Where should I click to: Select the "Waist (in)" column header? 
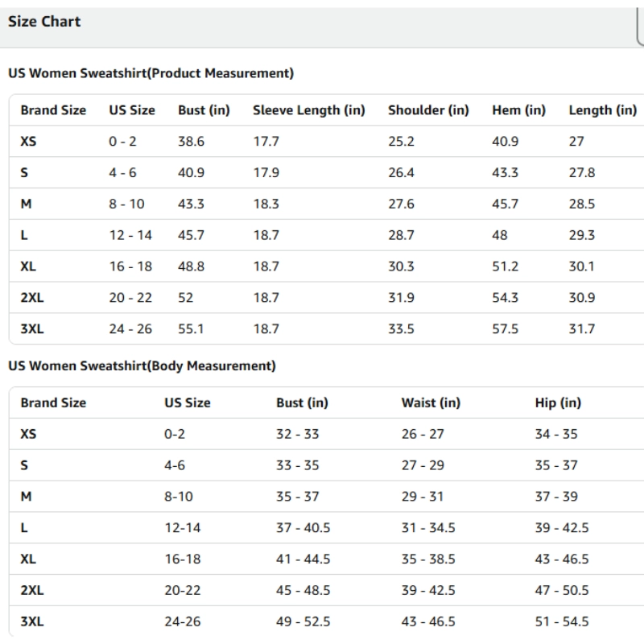[431, 402]
